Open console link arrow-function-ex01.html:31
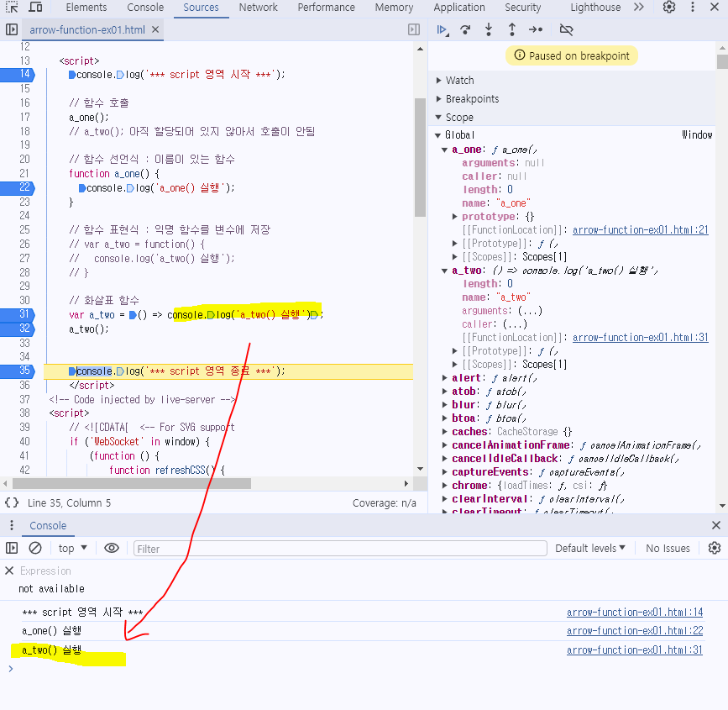728x710 pixels. [635, 650]
